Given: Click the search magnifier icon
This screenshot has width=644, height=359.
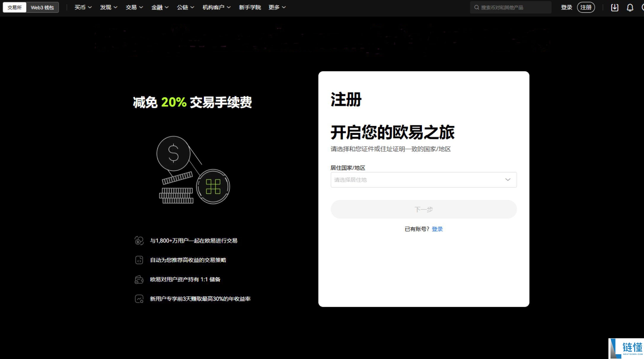Looking at the screenshot, I should (x=477, y=7).
